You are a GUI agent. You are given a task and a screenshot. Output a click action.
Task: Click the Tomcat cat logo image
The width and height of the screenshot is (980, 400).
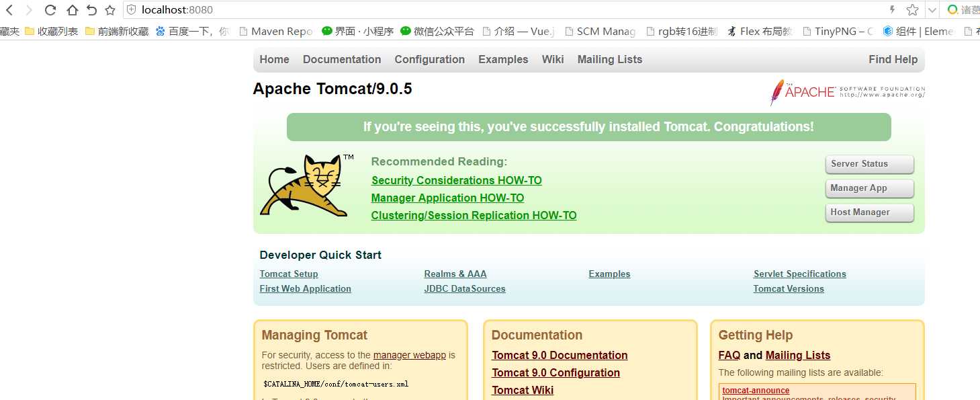point(307,185)
